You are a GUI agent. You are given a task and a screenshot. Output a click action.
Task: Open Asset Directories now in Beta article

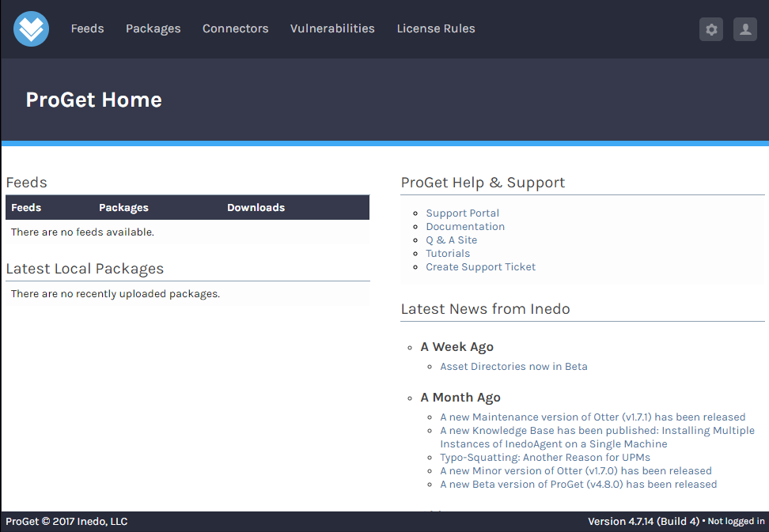tap(513, 367)
